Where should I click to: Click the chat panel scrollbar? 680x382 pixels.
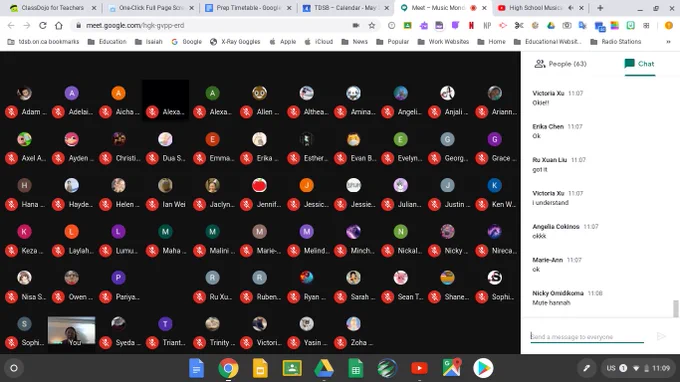click(675, 308)
